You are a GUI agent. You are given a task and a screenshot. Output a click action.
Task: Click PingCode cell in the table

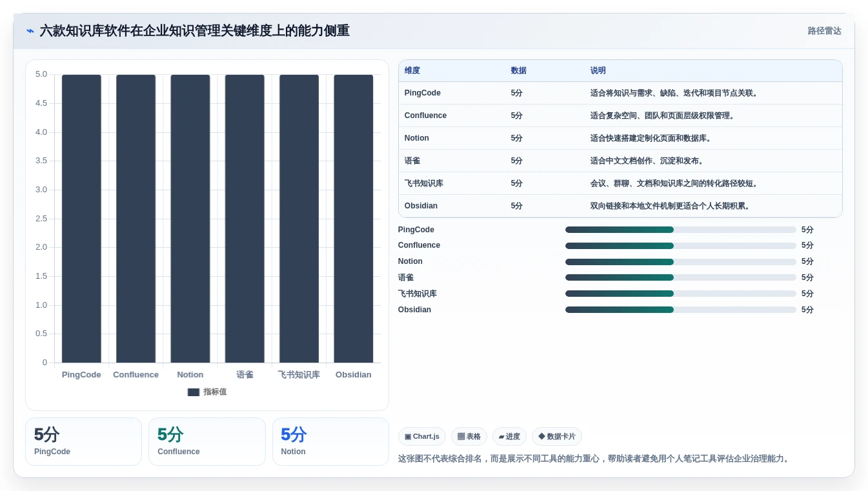423,93
